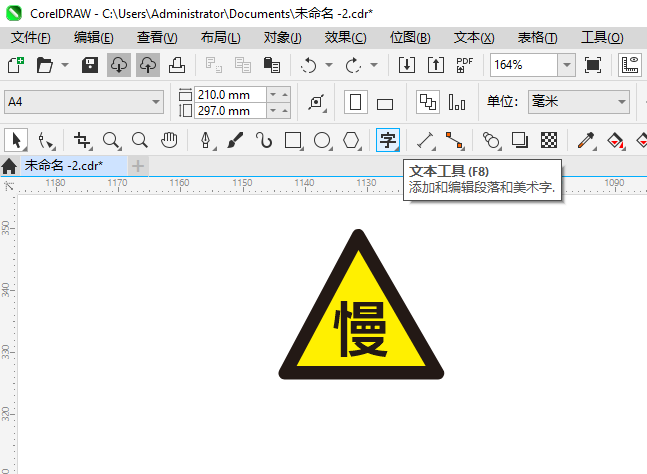
Task: Open the 对象(J) menu
Action: [x=283, y=38]
